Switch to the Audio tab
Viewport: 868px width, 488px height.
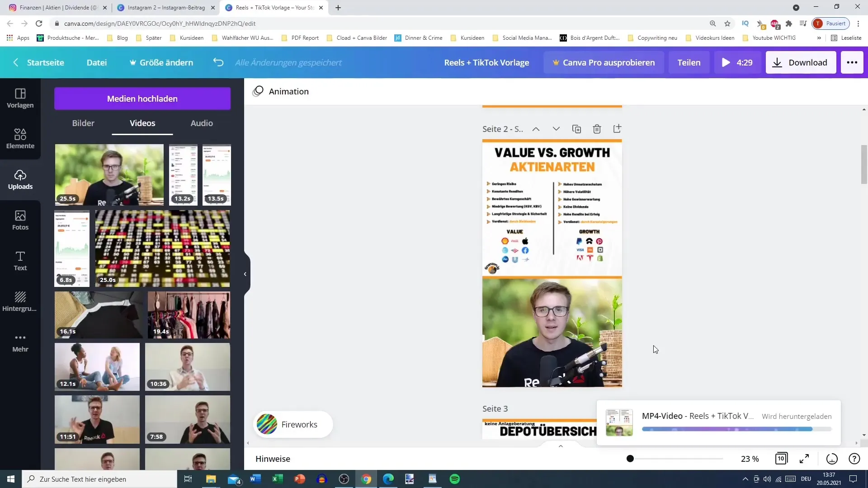click(x=202, y=123)
